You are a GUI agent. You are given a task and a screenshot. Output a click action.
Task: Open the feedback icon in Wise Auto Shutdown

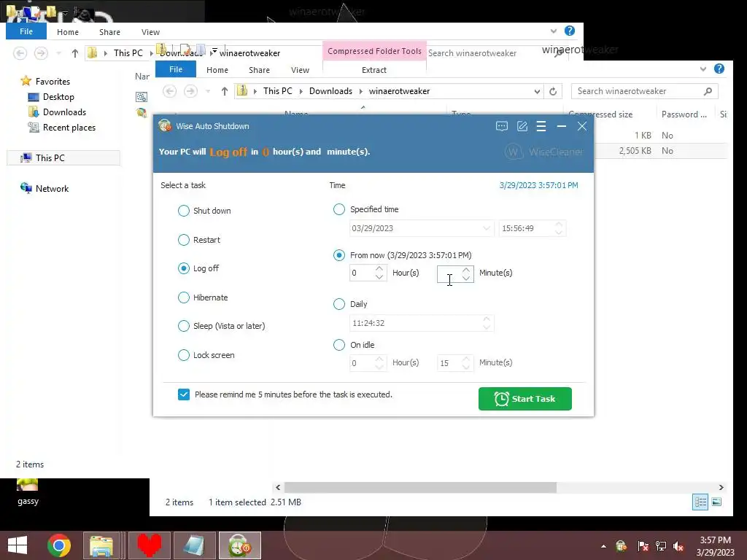(x=502, y=126)
